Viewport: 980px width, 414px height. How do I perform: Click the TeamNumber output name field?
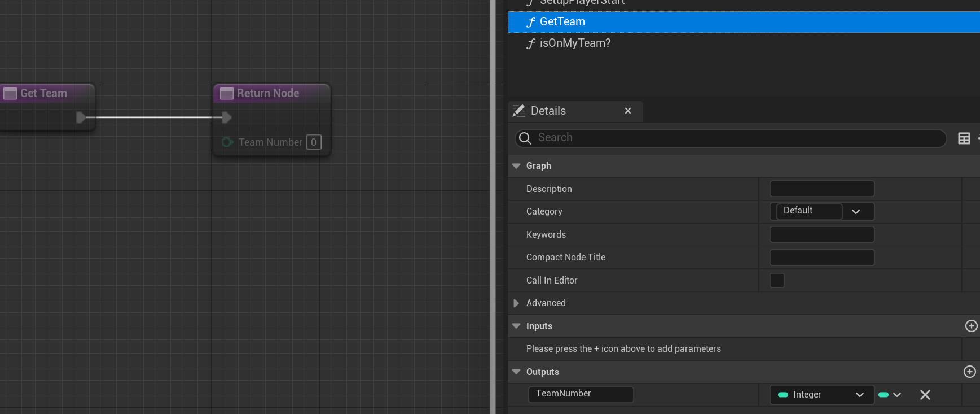tap(581, 394)
